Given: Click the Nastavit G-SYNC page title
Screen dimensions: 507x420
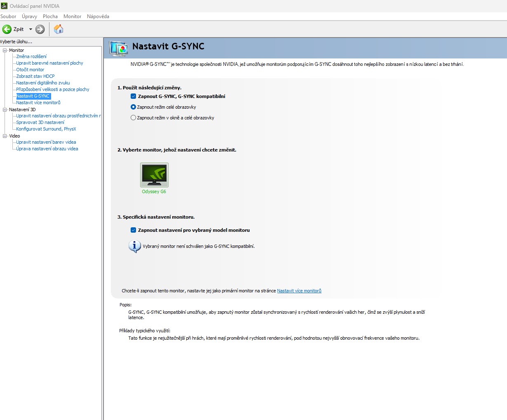Looking at the screenshot, I should 168,47.
